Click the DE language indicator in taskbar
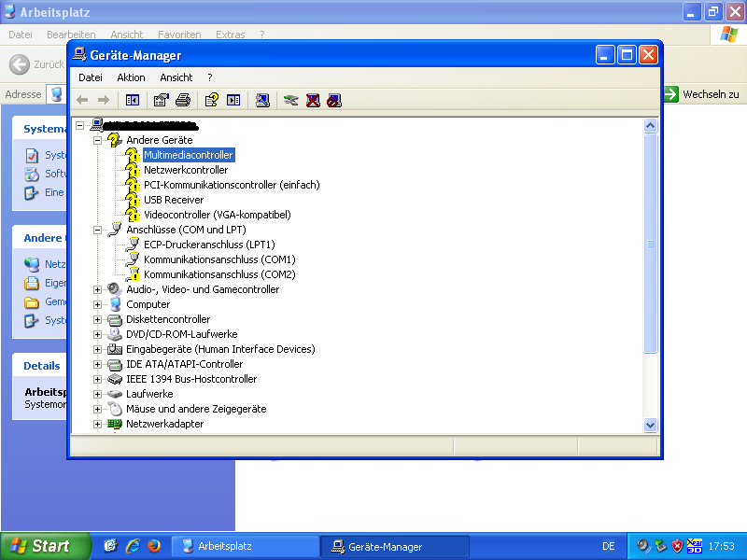747x560 pixels. click(x=609, y=546)
